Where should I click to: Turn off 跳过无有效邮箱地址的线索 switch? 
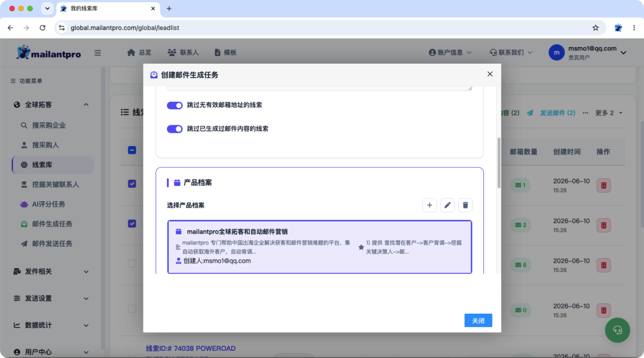(174, 105)
